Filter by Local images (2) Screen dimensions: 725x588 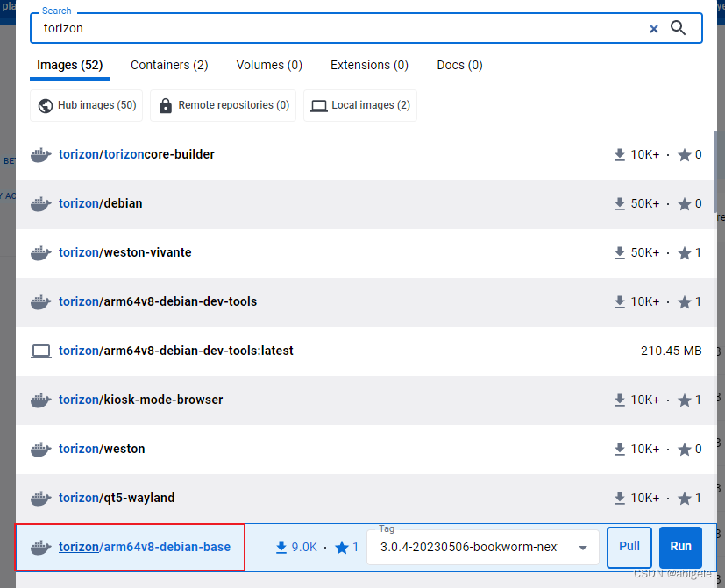[360, 105]
